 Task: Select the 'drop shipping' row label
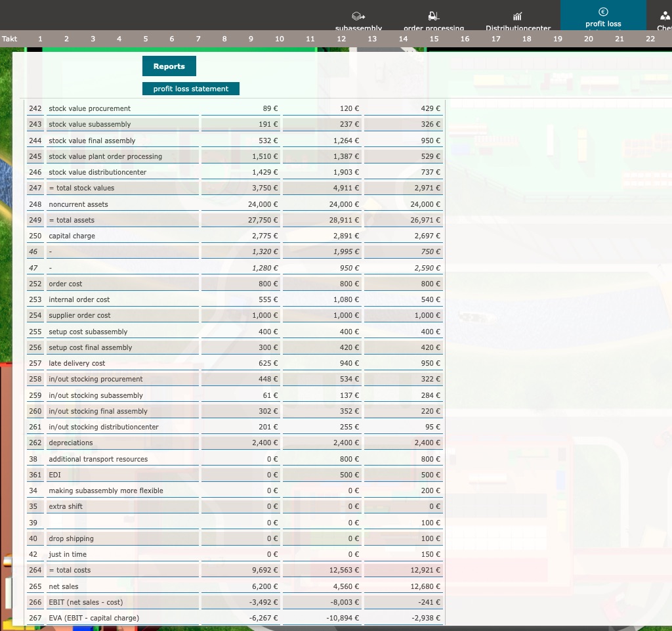click(71, 538)
